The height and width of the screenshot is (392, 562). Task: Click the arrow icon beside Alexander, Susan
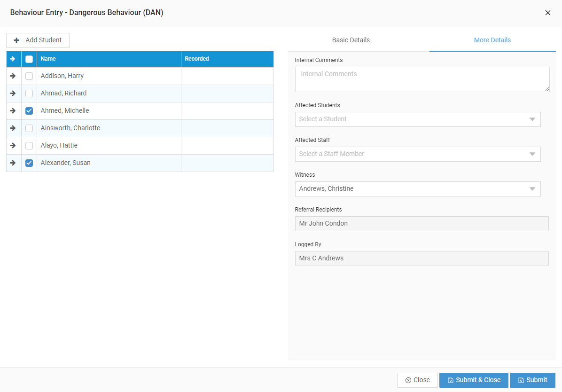point(13,163)
